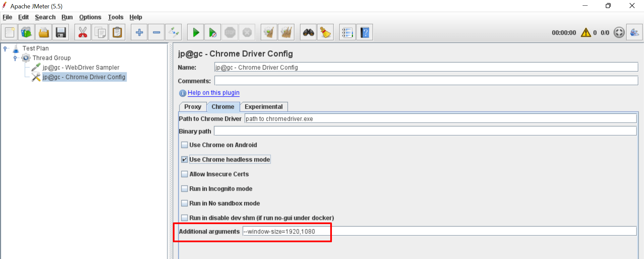Click the 00:00:00 elapsed timer text
644x259 pixels.
(x=564, y=33)
